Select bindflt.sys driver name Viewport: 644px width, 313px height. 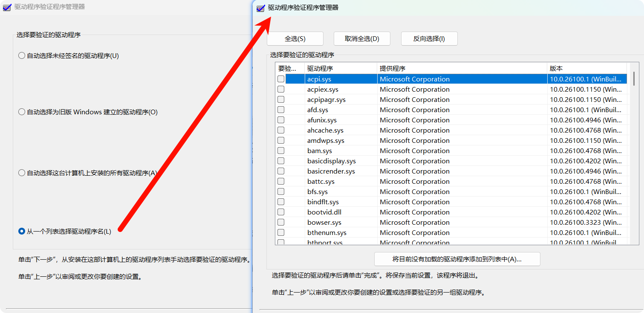323,202
